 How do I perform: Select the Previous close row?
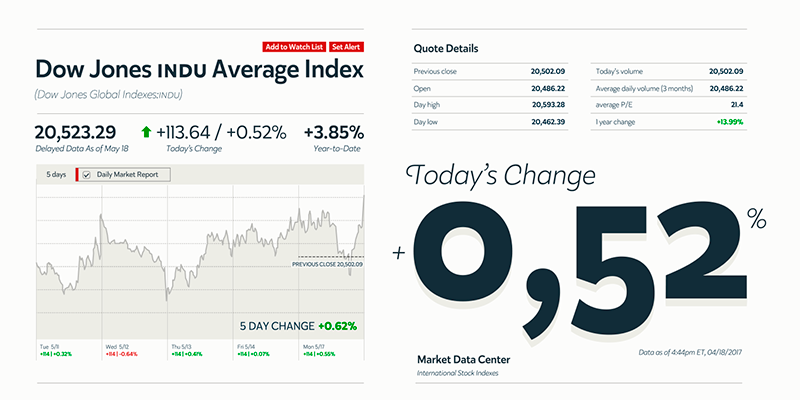pyautogui.click(x=490, y=71)
